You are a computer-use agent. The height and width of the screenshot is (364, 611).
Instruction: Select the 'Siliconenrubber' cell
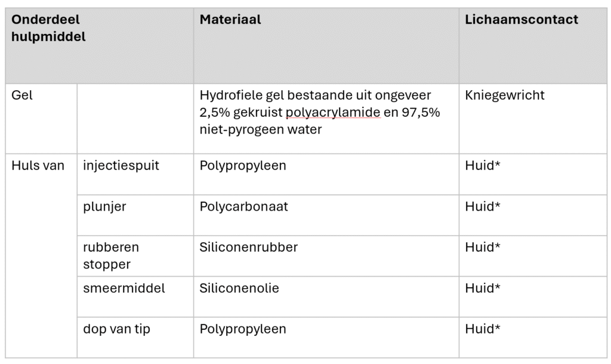(x=326, y=256)
